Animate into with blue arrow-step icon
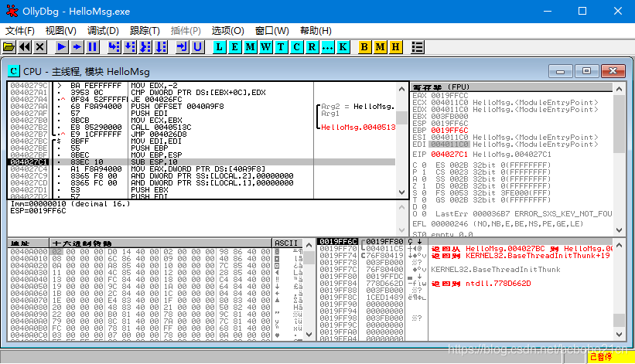The height and width of the screenshot is (364, 635). [77, 47]
